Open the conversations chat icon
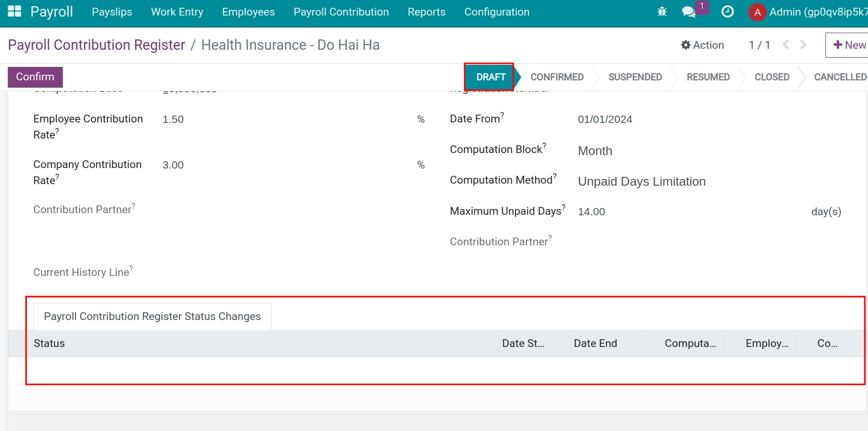 click(689, 12)
